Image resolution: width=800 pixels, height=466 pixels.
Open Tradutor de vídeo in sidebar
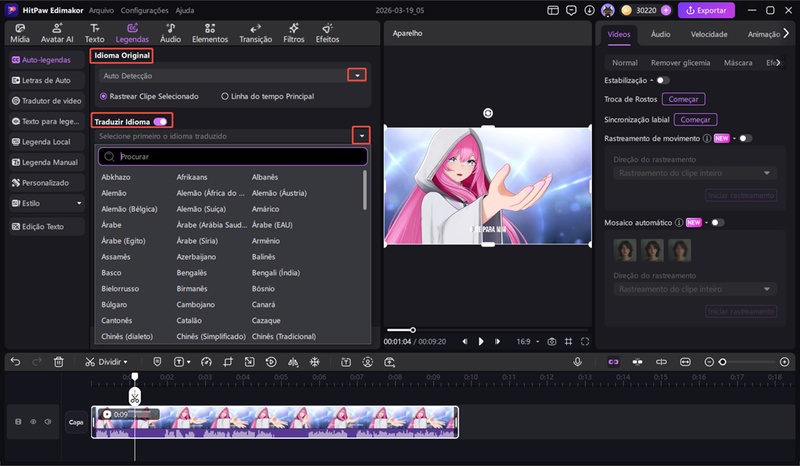coord(46,101)
